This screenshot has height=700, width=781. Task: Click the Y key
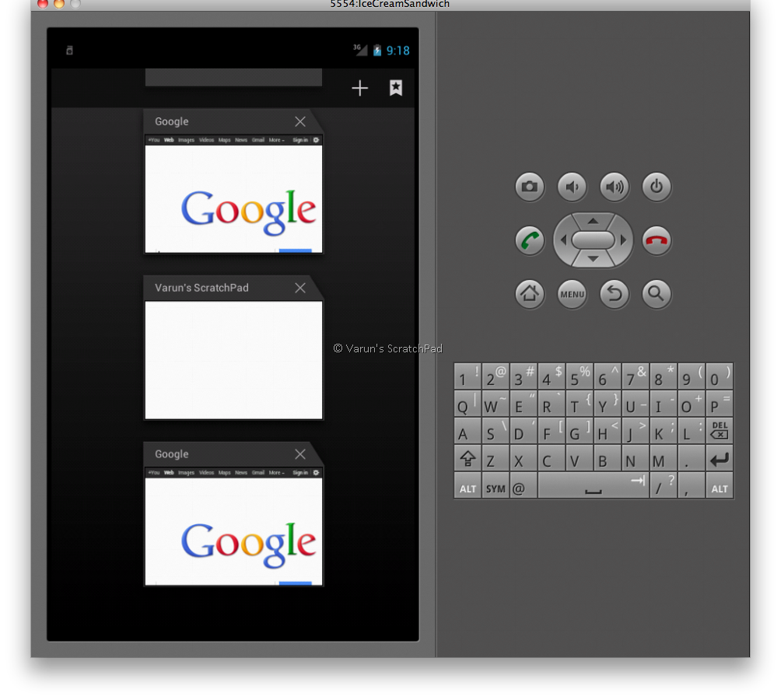coord(608,403)
